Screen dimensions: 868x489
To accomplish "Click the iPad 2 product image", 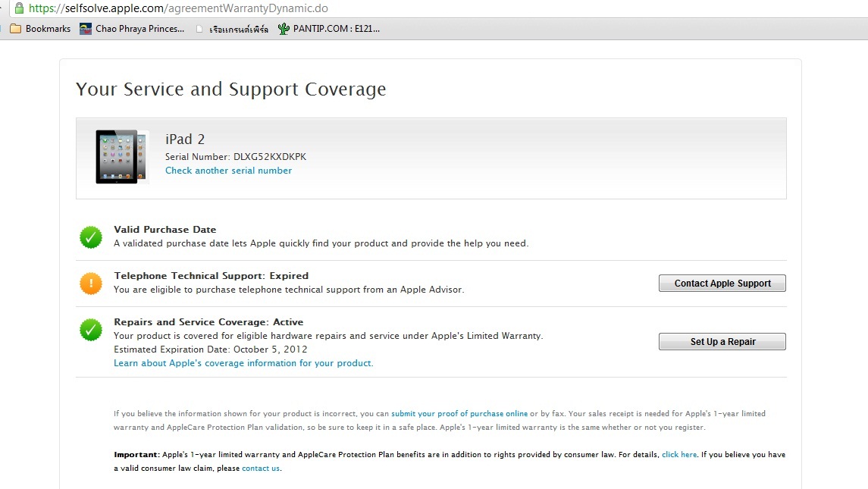I will click(x=118, y=157).
